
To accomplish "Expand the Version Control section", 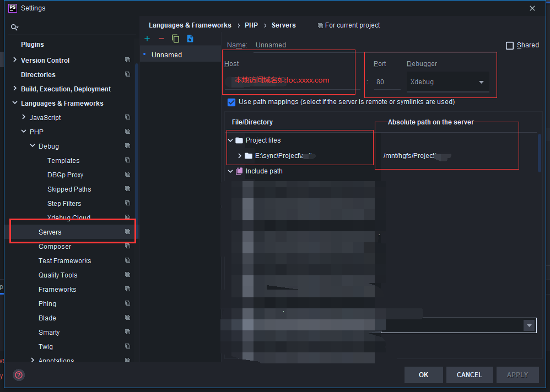I will [x=15, y=60].
